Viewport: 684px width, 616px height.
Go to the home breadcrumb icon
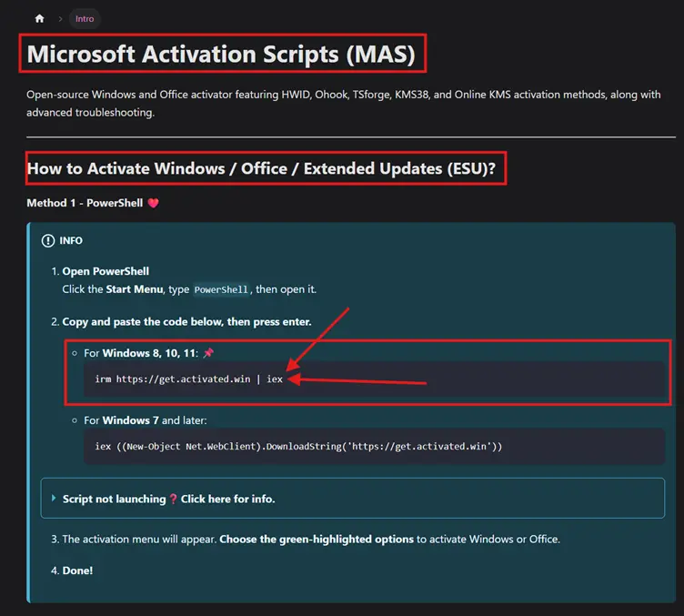39,19
